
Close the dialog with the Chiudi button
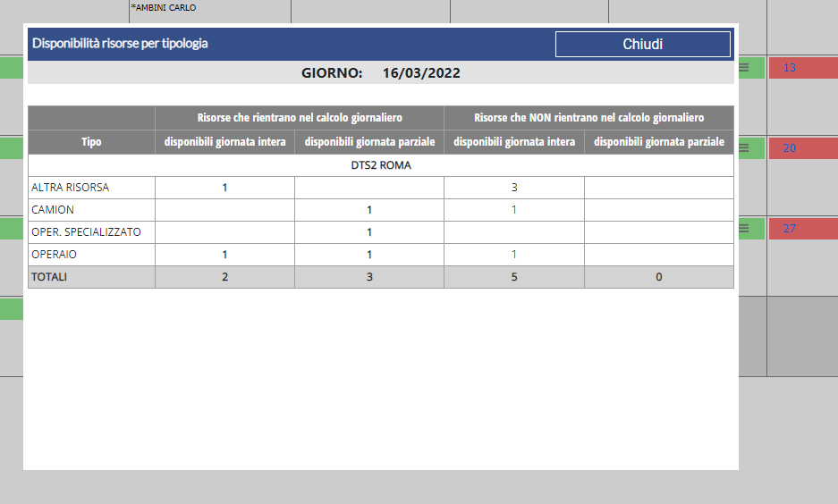point(642,44)
